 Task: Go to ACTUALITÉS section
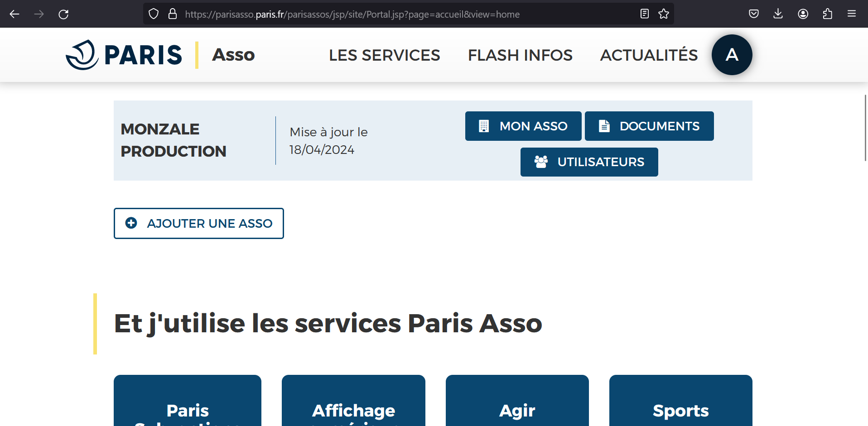649,55
